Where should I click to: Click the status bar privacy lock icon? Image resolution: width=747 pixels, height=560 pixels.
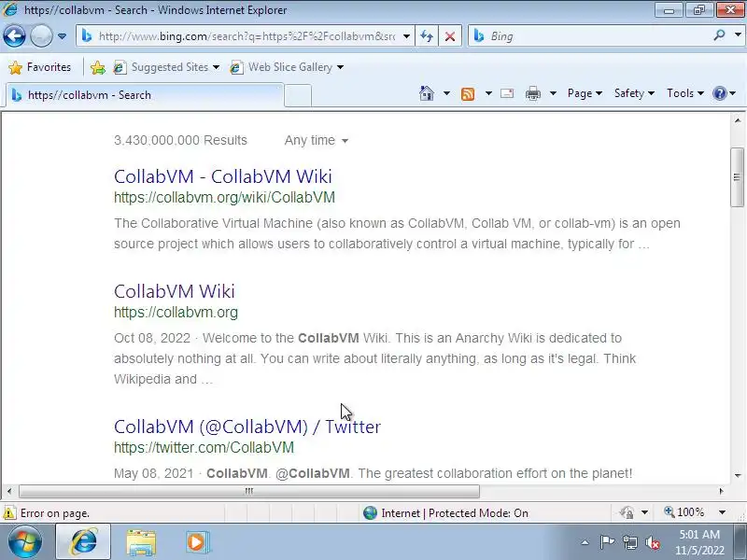tap(627, 512)
